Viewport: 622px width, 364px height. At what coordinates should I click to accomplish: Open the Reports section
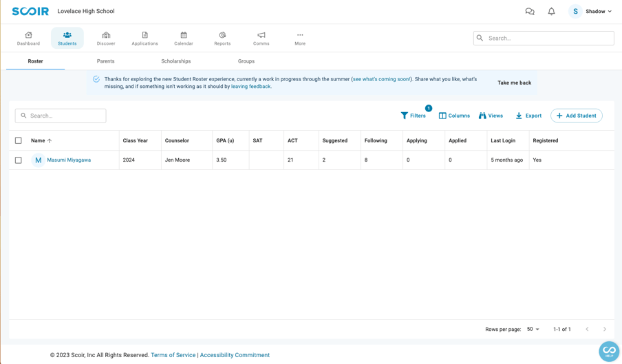[x=222, y=39]
